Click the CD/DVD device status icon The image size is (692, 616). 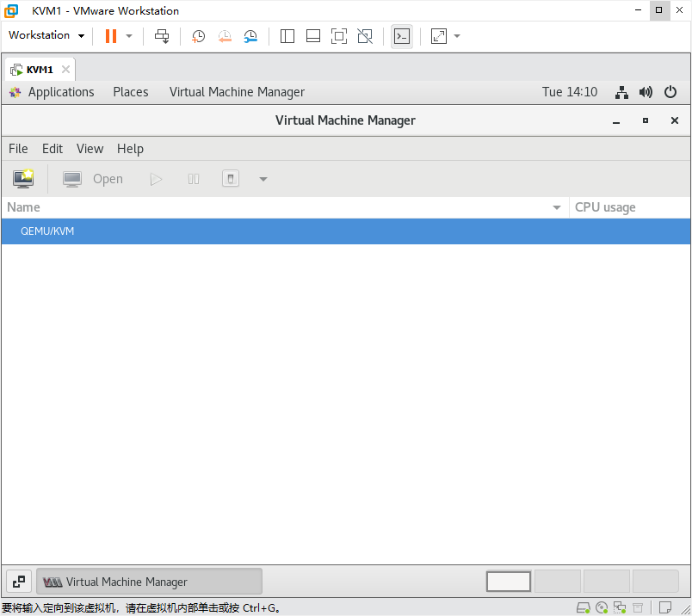pyautogui.click(x=602, y=608)
